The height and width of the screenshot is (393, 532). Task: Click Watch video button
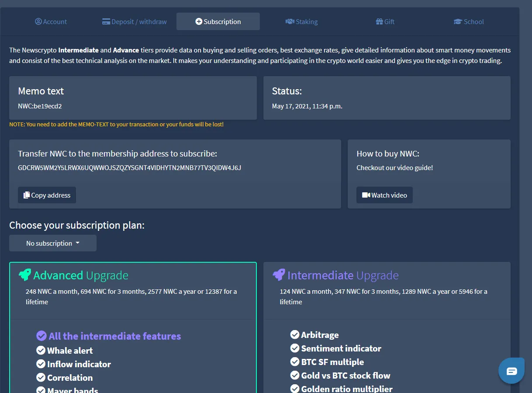(x=384, y=195)
